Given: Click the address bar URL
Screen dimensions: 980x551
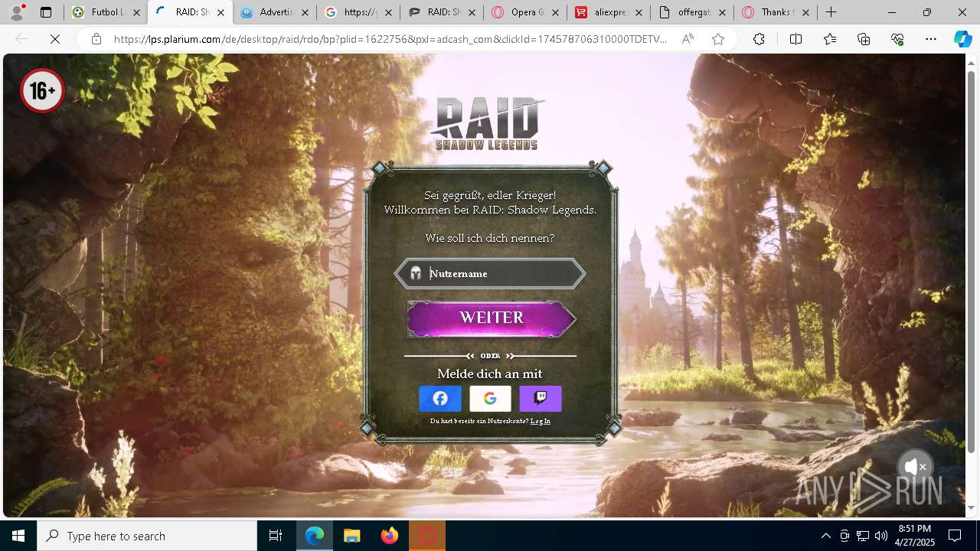Looking at the screenshot, I should click(x=390, y=39).
